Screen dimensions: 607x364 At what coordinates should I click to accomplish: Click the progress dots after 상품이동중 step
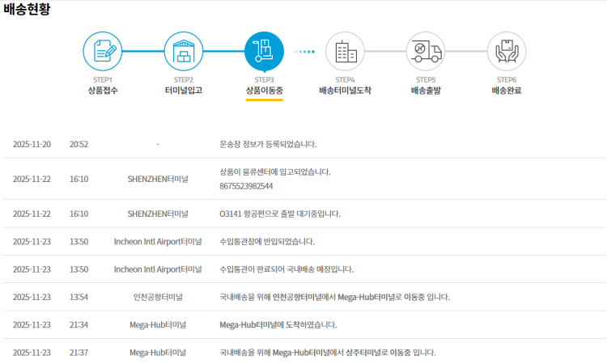click(x=305, y=52)
